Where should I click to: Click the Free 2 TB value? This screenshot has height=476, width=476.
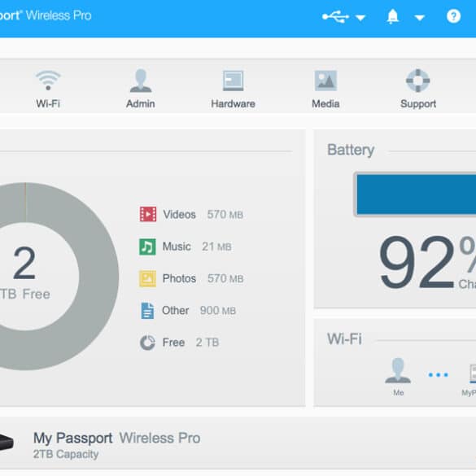[207, 343]
